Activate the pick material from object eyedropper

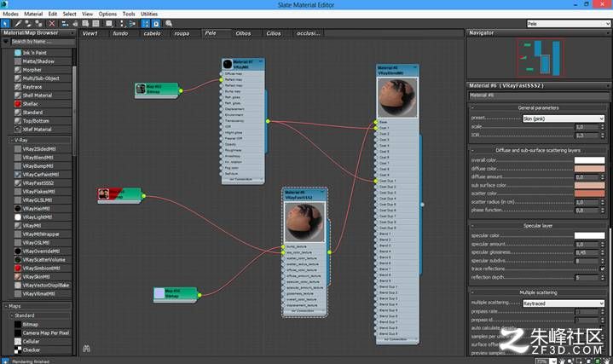18,24
